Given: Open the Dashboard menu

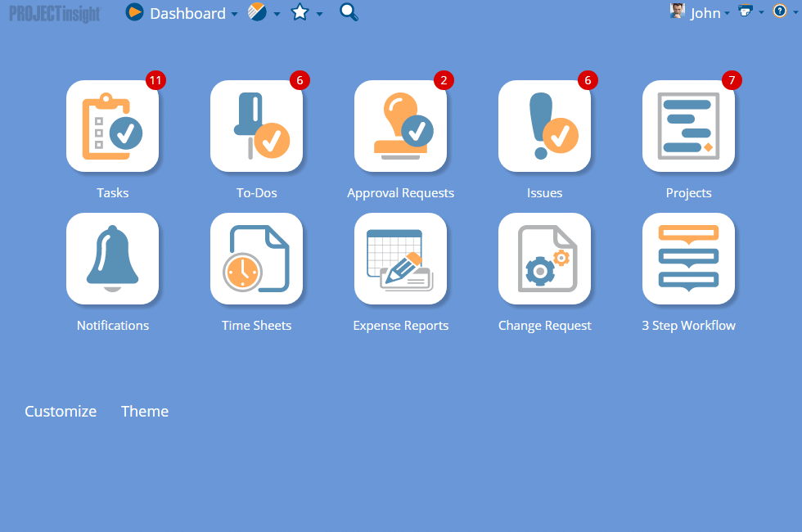Looking at the screenshot, I should 190,13.
